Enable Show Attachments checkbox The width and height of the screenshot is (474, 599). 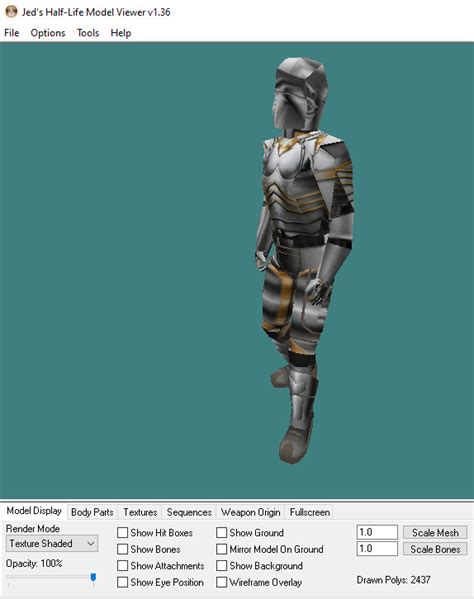[122, 565]
